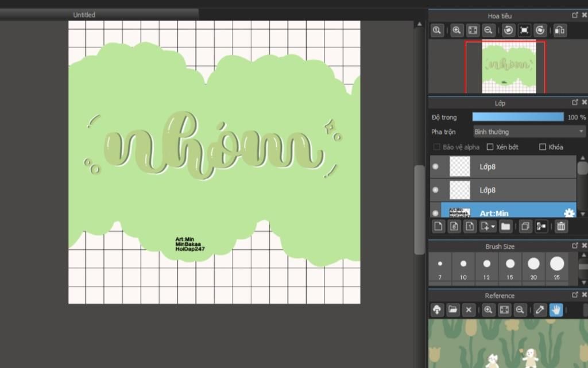Enable the Xén bớt checkbox
Viewport: 588px width, 368px height.
click(x=490, y=147)
